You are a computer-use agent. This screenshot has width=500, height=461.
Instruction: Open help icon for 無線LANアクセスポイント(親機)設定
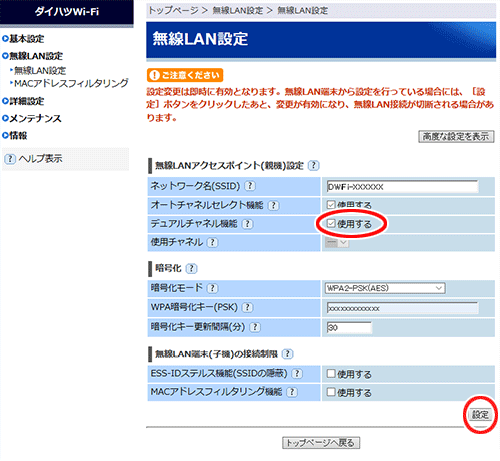313,165
